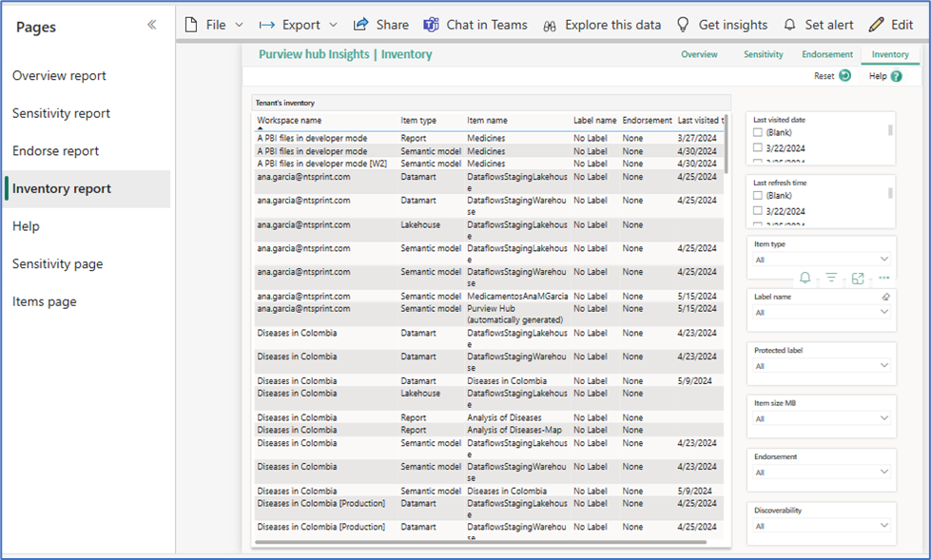Sort by the Last visited column header
Screen dimensions: 931x560
point(701,120)
